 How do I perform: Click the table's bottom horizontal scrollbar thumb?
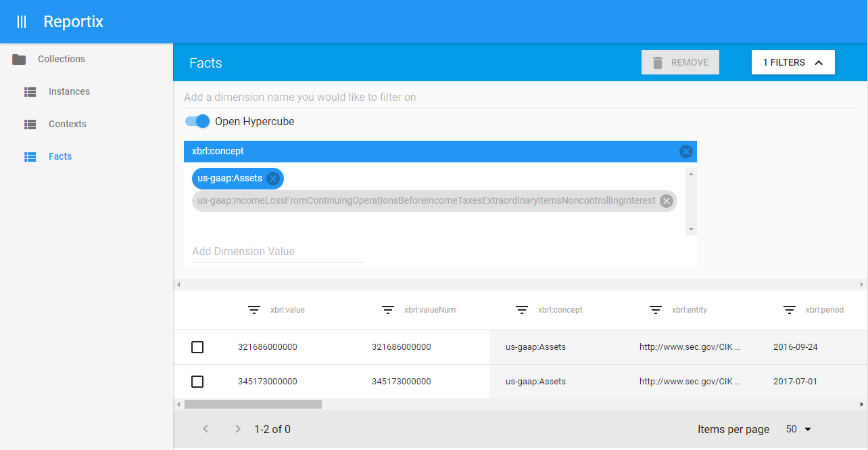[x=253, y=404]
